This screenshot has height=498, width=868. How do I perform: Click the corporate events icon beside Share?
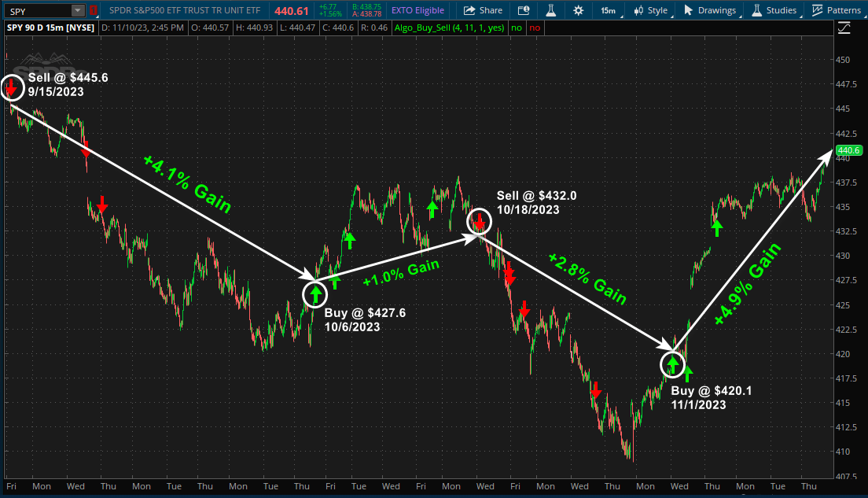coord(524,10)
